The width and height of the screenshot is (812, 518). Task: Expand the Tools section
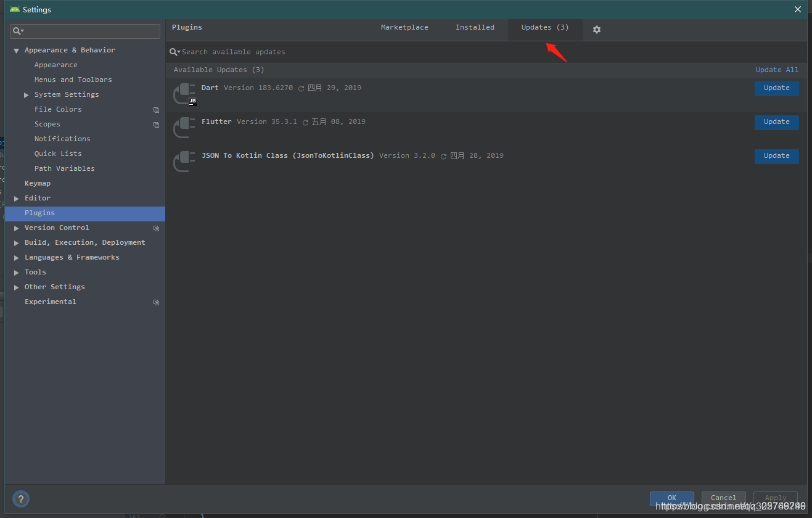tap(17, 273)
